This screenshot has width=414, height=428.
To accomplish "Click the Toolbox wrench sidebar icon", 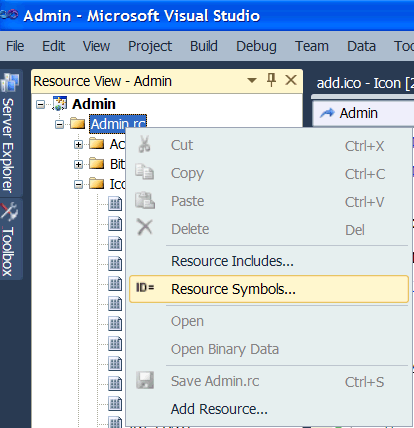I will click(x=9, y=211).
